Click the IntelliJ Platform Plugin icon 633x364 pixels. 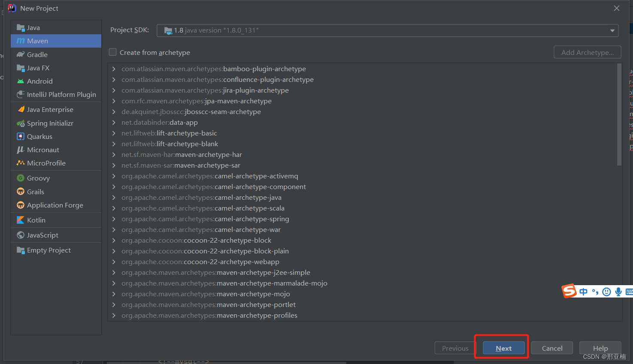[21, 95]
